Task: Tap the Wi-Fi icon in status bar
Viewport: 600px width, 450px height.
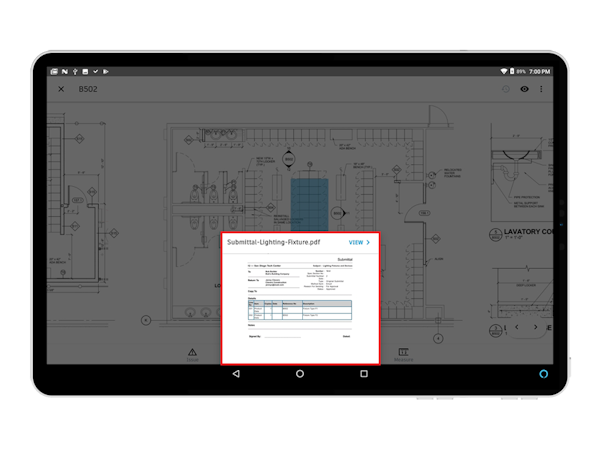Action: tap(502, 72)
